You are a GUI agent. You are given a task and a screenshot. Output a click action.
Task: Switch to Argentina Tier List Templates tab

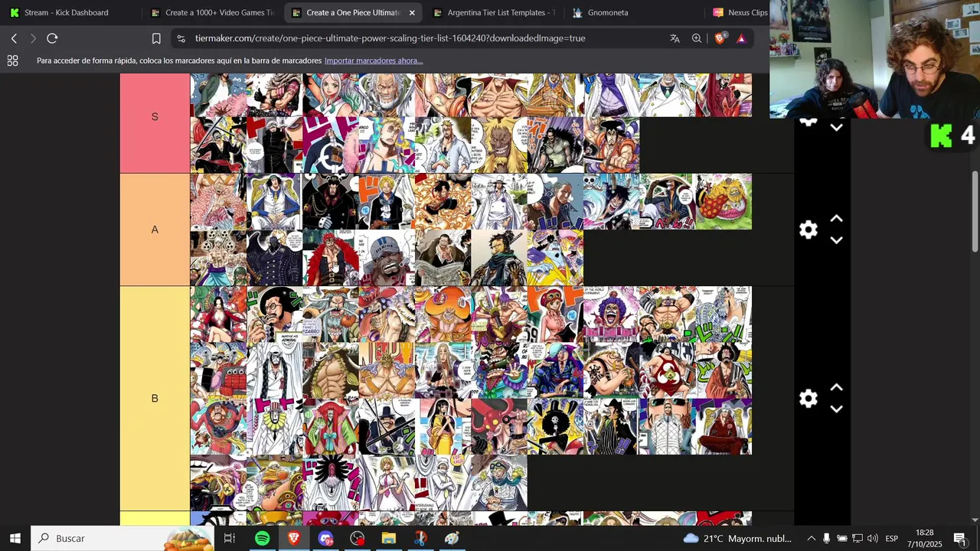[x=494, y=12]
